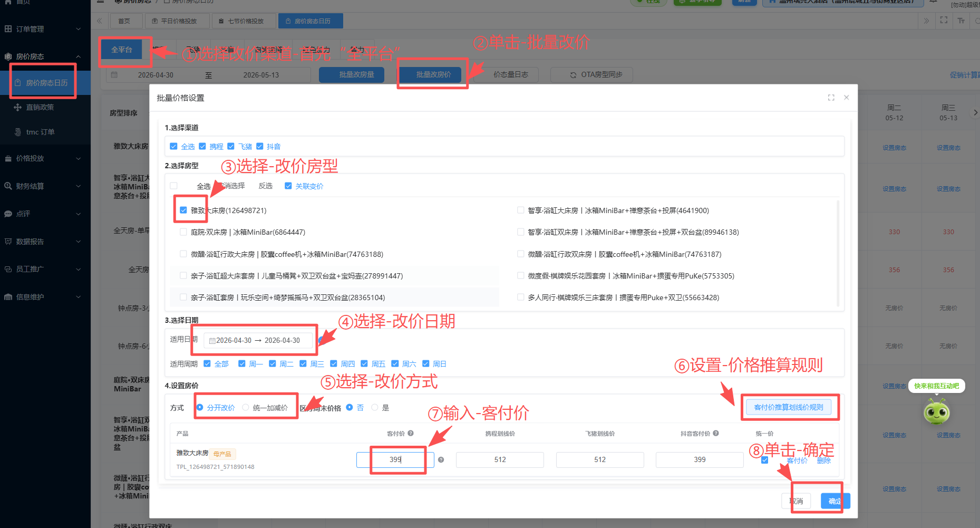
Task: Toggle the 抖音 channel checkbox
Action: (259, 146)
